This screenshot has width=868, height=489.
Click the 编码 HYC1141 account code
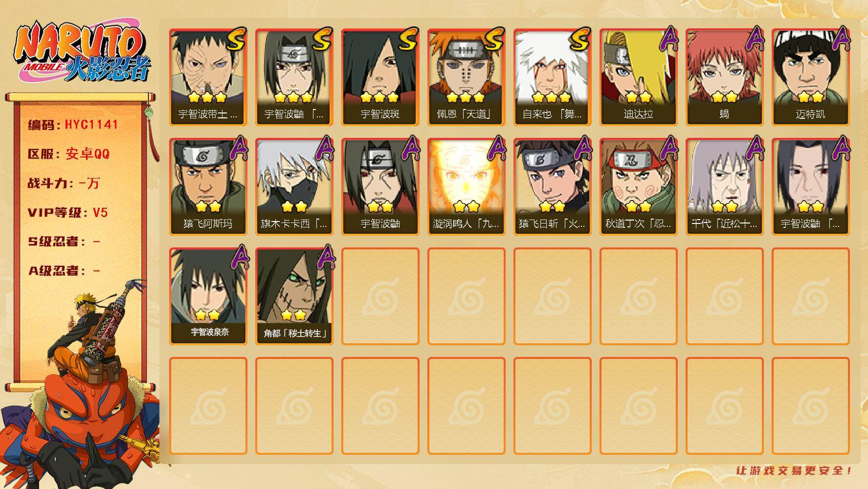pyautogui.click(x=73, y=125)
